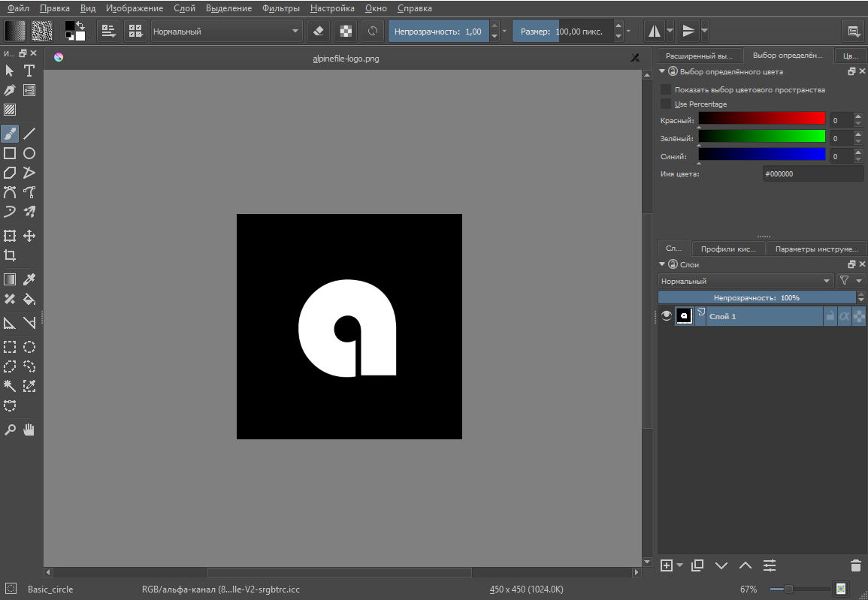Select the Bezier Curve tool
This screenshot has height=600, width=868.
[10, 192]
